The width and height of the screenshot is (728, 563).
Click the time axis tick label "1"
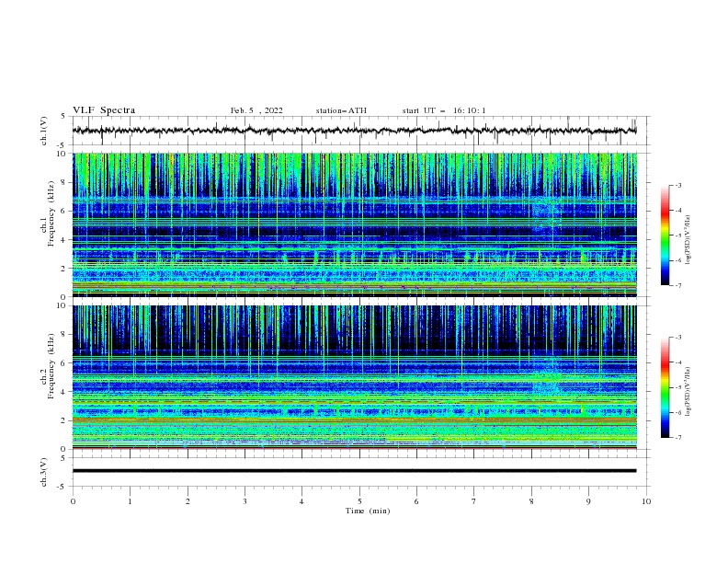coord(130,501)
